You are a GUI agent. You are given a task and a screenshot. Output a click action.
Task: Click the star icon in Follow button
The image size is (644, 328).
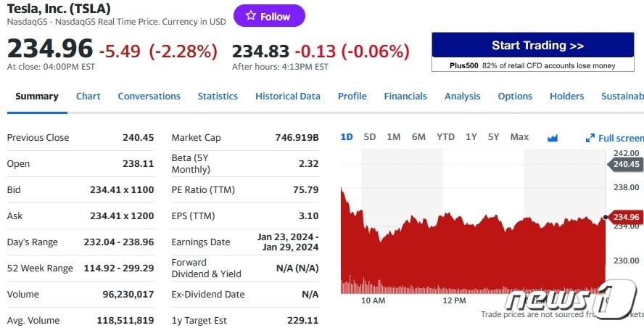click(x=250, y=16)
